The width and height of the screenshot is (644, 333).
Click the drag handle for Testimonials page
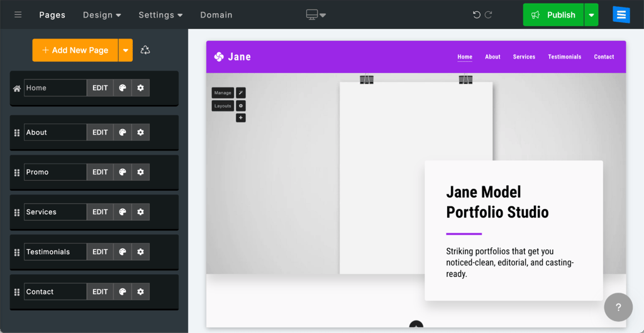[x=17, y=252]
